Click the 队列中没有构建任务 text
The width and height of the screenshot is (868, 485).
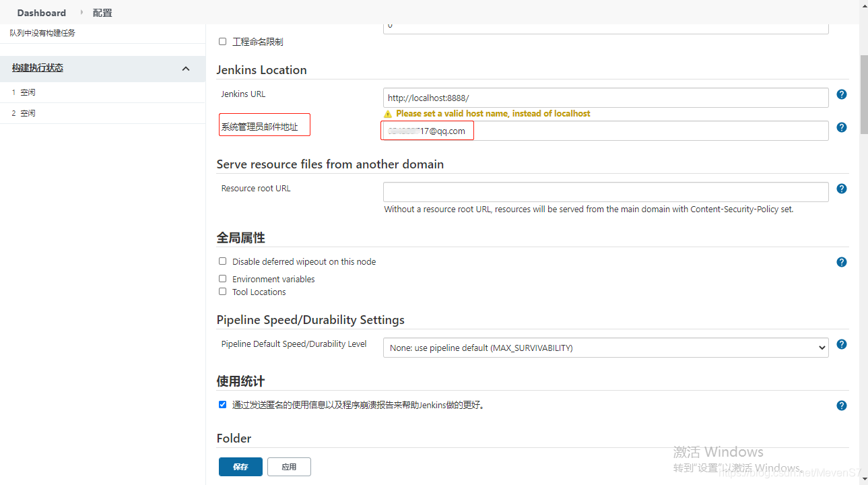[42, 33]
